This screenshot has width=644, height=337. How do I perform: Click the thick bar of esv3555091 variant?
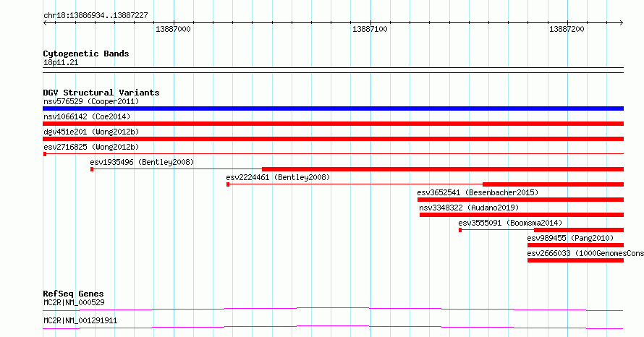tap(579, 230)
